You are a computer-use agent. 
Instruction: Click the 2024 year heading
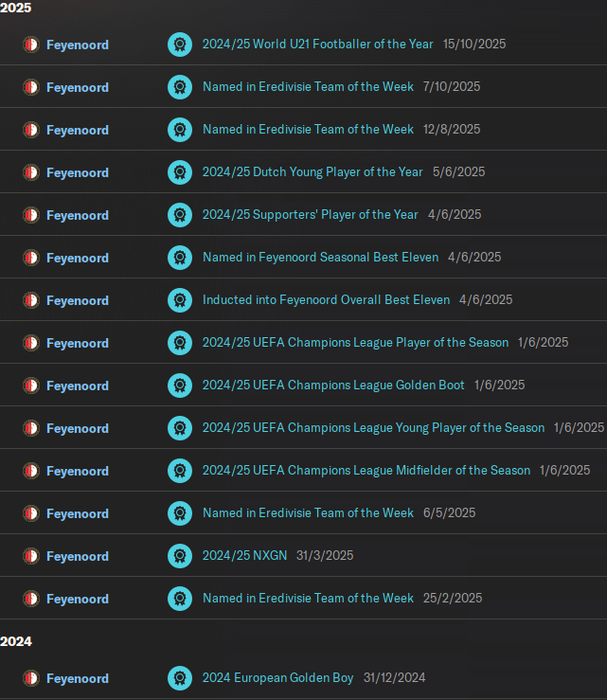coord(16,641)
